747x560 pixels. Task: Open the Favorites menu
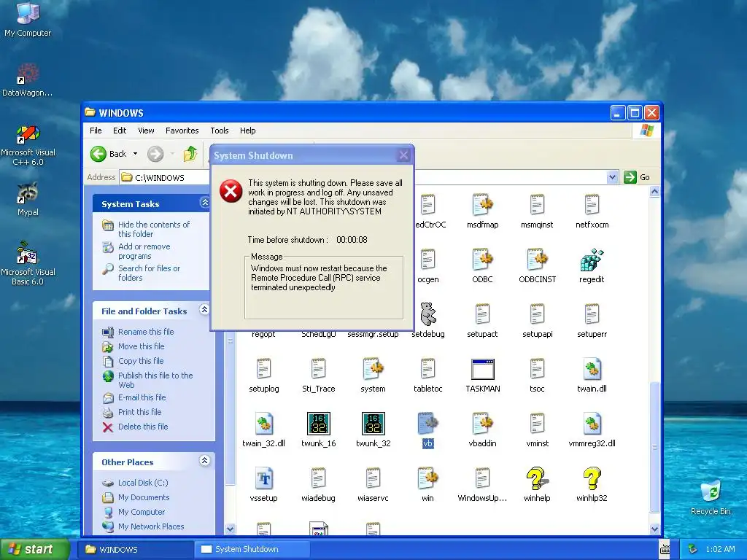[182, 131]
